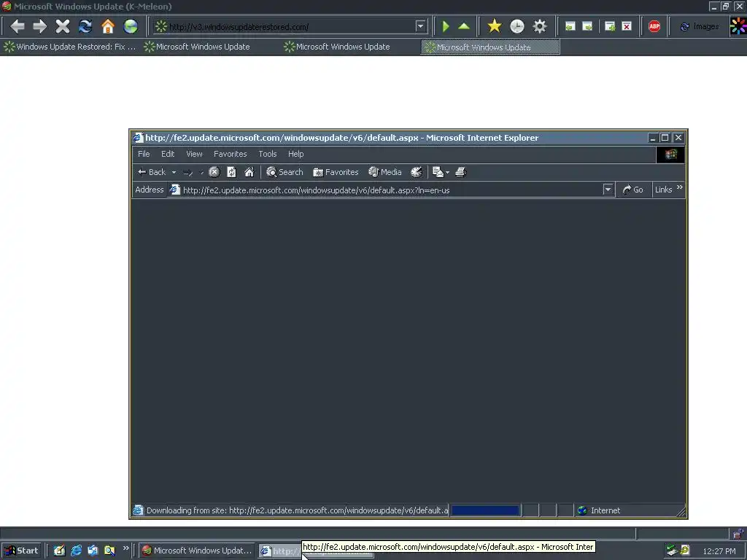The width and height of the screenshot is (747, 560).
Task: Click the IE loading progress bar
Action: pos(485,510)
